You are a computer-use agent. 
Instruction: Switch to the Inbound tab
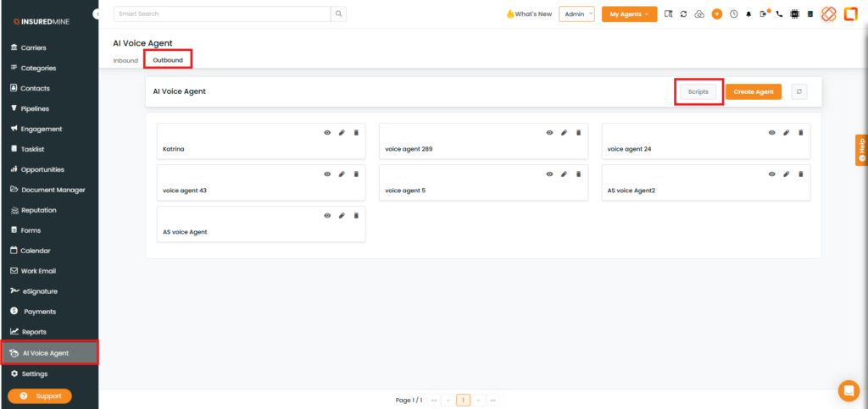click(x=125, y=60)
